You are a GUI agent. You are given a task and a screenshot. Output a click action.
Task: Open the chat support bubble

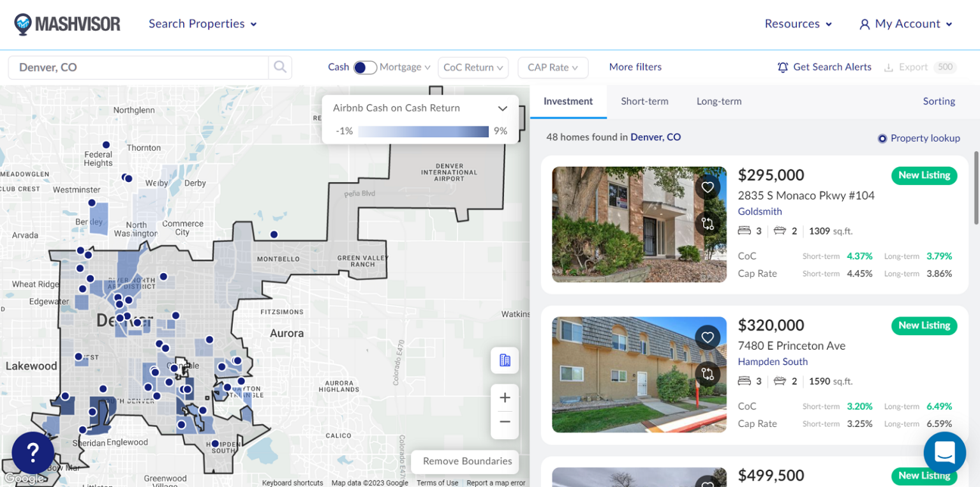pyautogui.click(x=945, y=453)
